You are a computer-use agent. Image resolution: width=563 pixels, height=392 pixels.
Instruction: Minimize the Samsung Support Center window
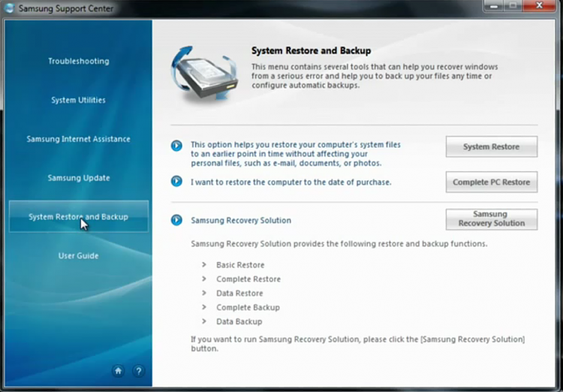(493, 5)
